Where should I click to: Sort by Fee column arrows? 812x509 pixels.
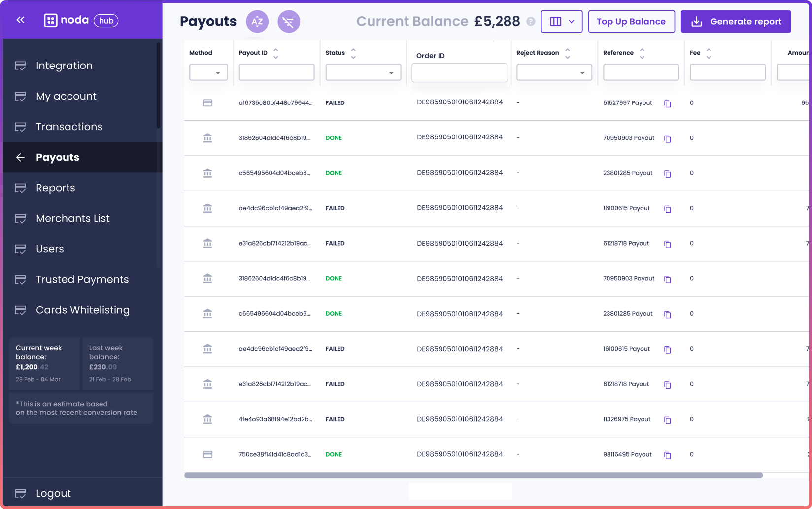tap(709, 53)
